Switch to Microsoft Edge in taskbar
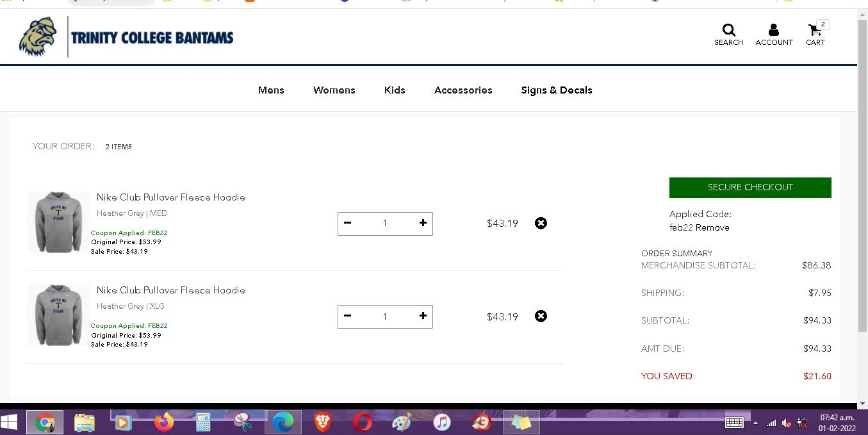This screenshot has height=435, width=868. pyautogui.click(x=283, y=422)
